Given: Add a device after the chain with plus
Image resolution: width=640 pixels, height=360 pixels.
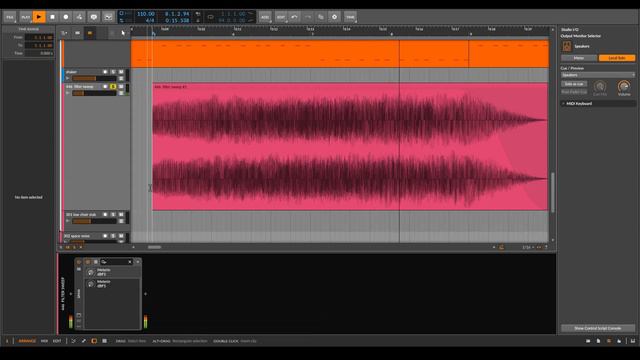Looking at the screenshot, I should tap(145, 294).
